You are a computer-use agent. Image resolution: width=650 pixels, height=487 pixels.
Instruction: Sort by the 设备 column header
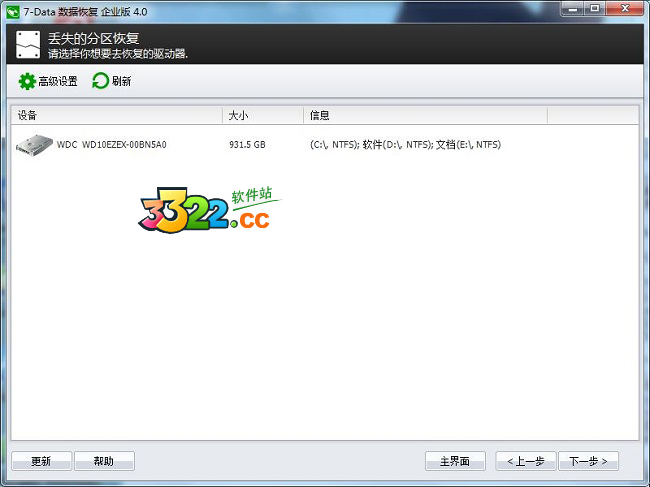[x=117, y=115]
